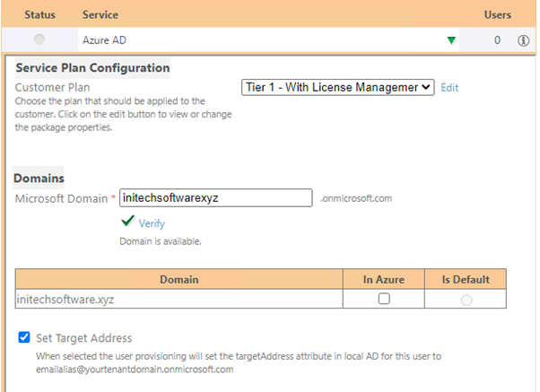Click the Azure AD service name
This screenshot has height=392, width=540.
click(104, 40)
